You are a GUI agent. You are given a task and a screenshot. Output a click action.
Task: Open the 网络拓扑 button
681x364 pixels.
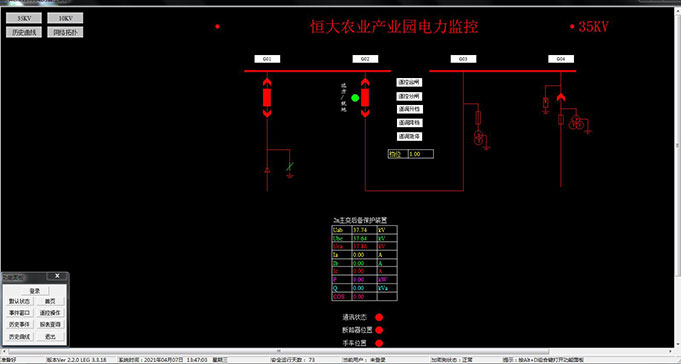point(65,32)
